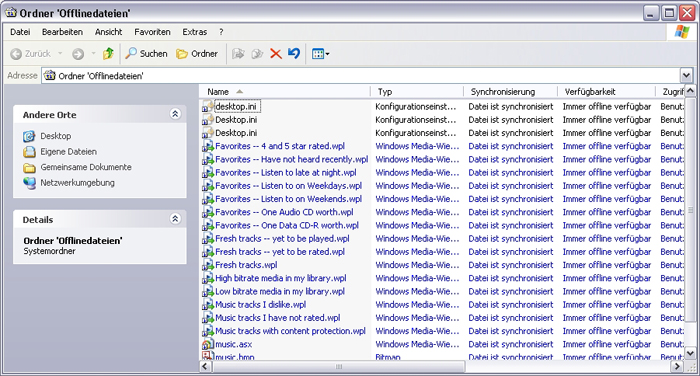Screen dimensions: 700x376
Task: Click icon of 'Music tracks with content protection.wpl'
Action: coord(208,331)
